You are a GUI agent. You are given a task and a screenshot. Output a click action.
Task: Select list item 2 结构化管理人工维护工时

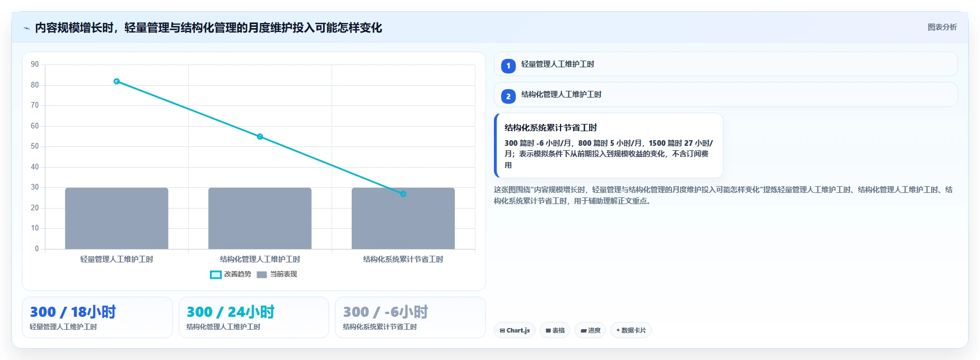point(726,95)
